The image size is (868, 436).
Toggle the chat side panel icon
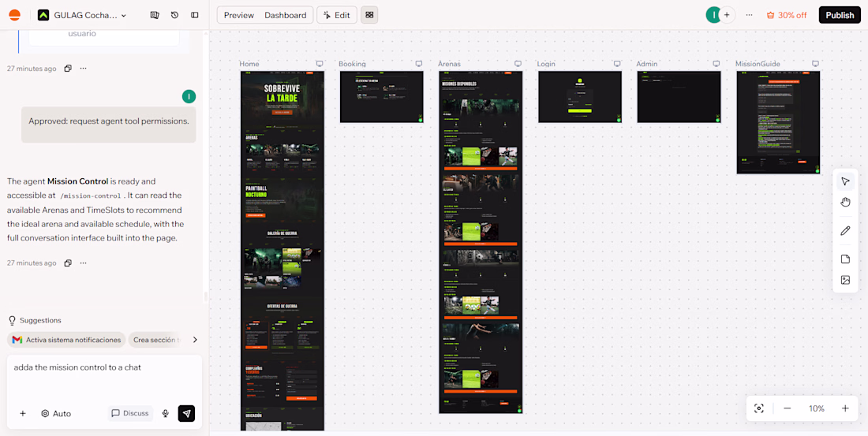point(194,16)
